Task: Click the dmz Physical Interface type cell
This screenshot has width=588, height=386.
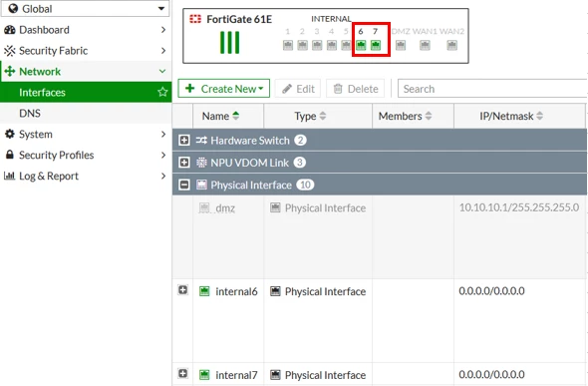Action: click(x=318, y=207)
